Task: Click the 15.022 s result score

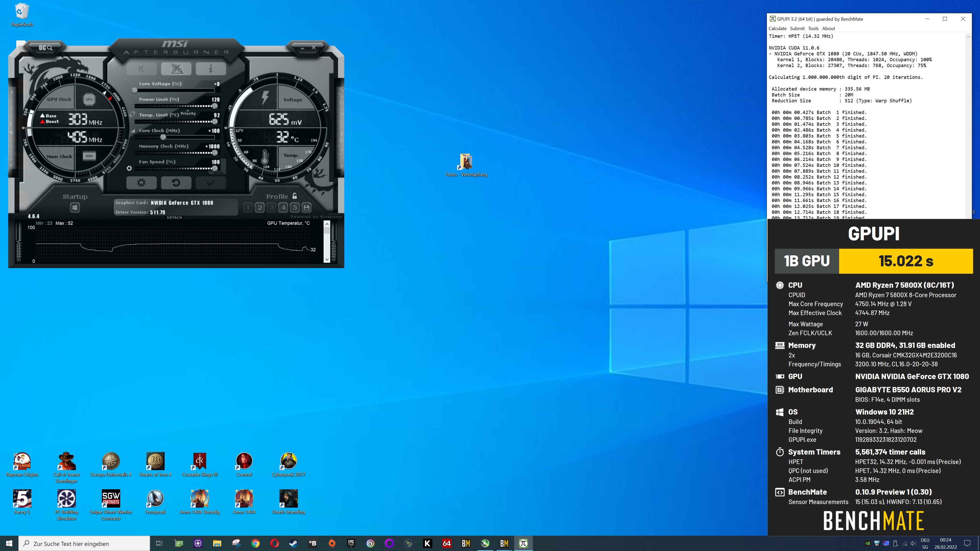Action: (905, 261)
